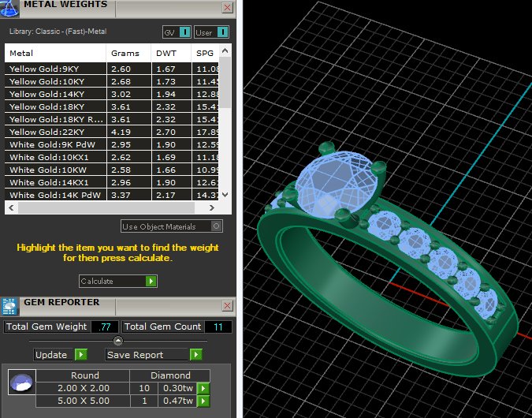
Task: Click the Library: Classic - (Fast)-Metal label
Action: [x=58, y=32]
